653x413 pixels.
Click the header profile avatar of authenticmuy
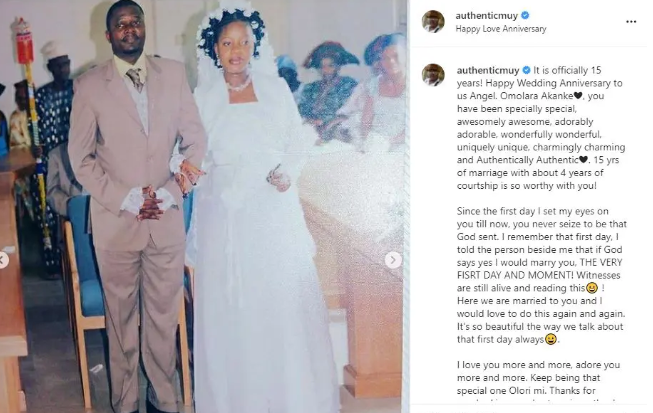click(x=433, y=21)
